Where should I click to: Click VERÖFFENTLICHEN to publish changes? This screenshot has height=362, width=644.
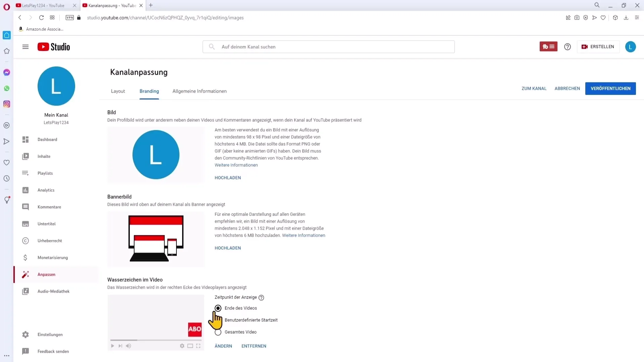pyautogui.click(x=610, y=88)
